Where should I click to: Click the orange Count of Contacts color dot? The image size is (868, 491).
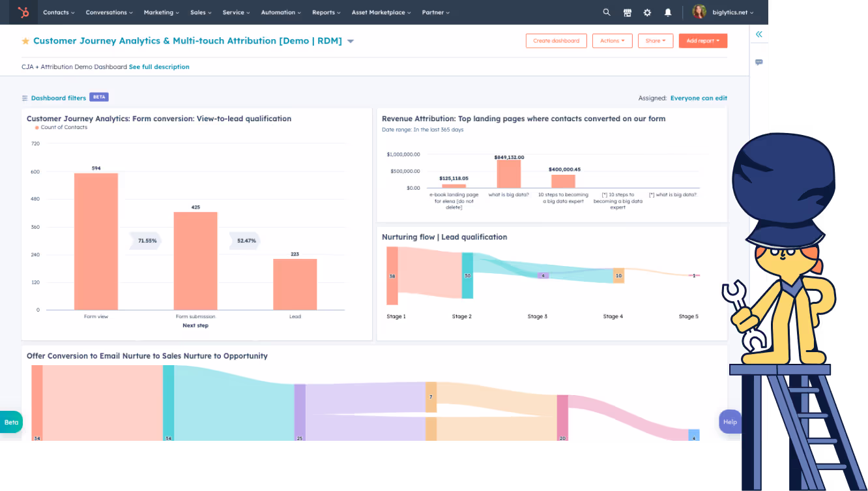point(36,127)
